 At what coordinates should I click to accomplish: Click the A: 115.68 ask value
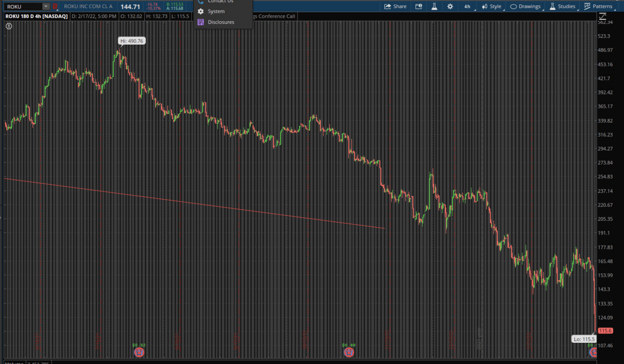tap(175, 9)
